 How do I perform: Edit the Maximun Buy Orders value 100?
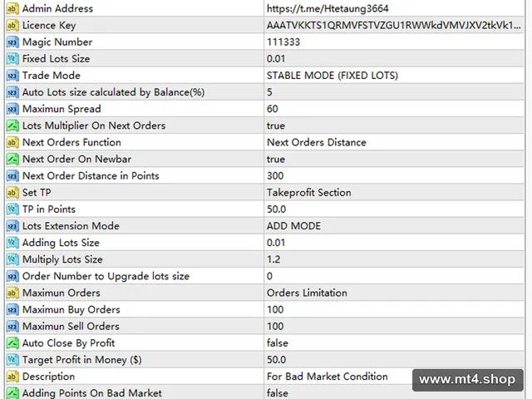pyautogui.click(x=394, y=309)
